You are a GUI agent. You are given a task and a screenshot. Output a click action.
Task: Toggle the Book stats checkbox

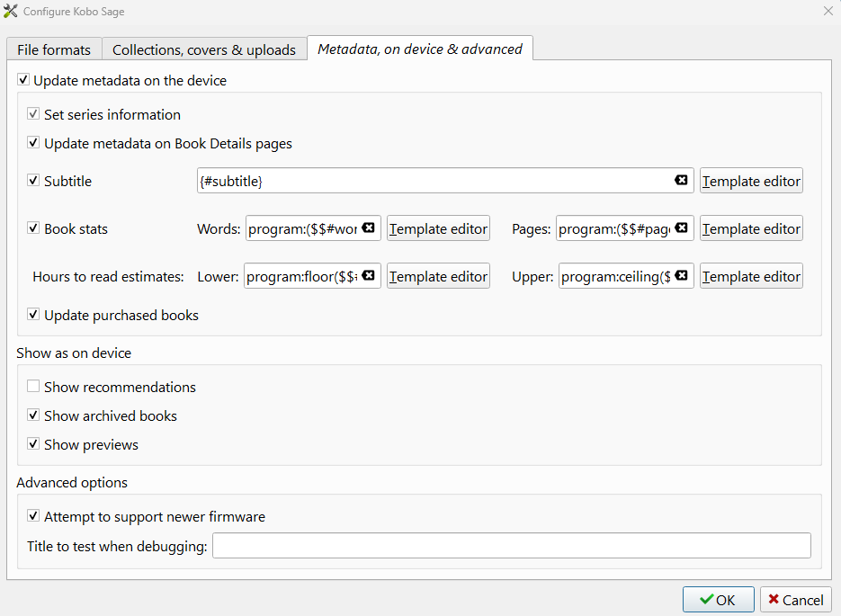[33, 229]
